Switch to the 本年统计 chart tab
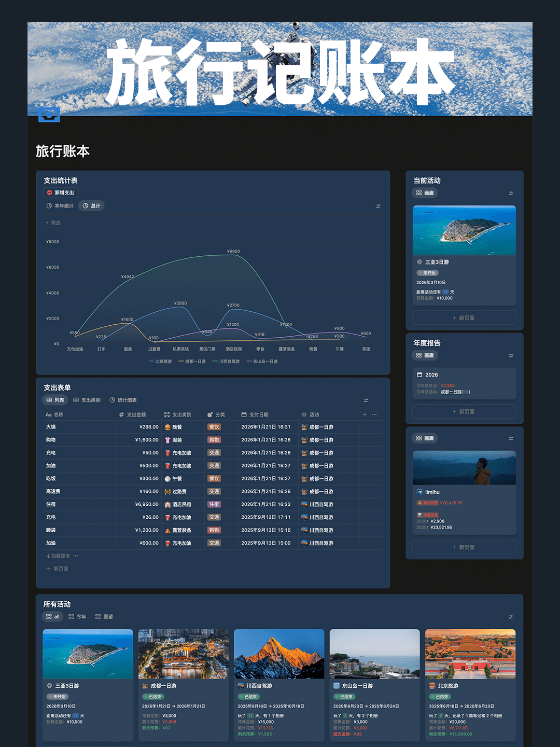The image size is (560, 747). pos(60,206)
